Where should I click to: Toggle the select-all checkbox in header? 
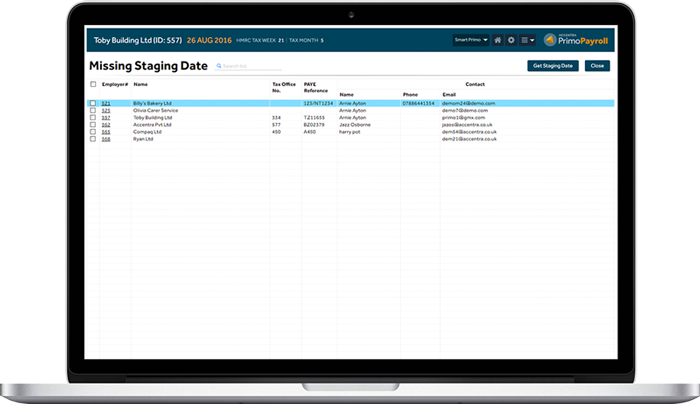click(x=93, y=84)
